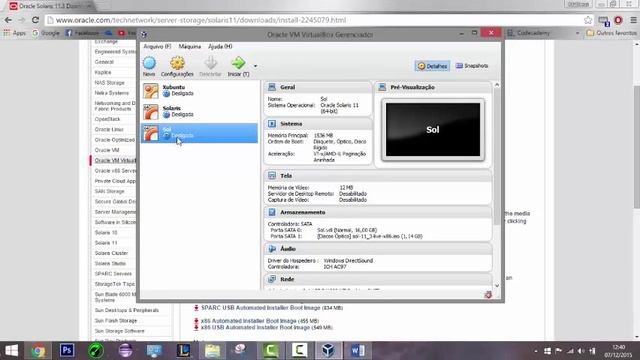Click scroll up arrow in details panel

tap(497, 84)
